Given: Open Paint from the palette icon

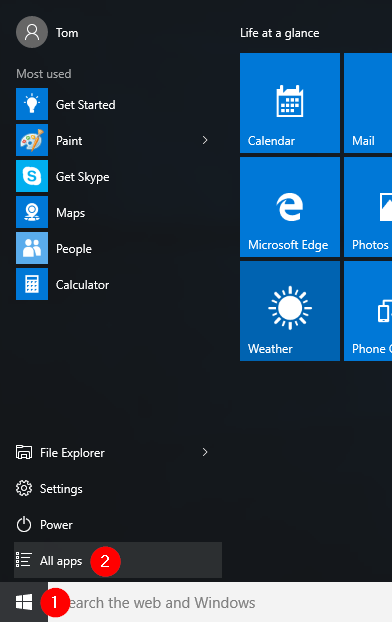Looking at the screenshot, I should pos(32,140).
